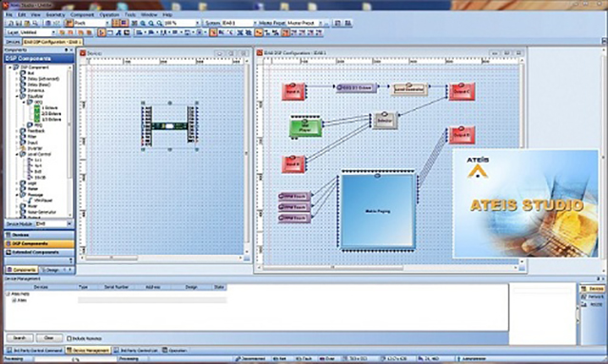
Task: Click the Matrix Paging block
Action: pos(378,211)
